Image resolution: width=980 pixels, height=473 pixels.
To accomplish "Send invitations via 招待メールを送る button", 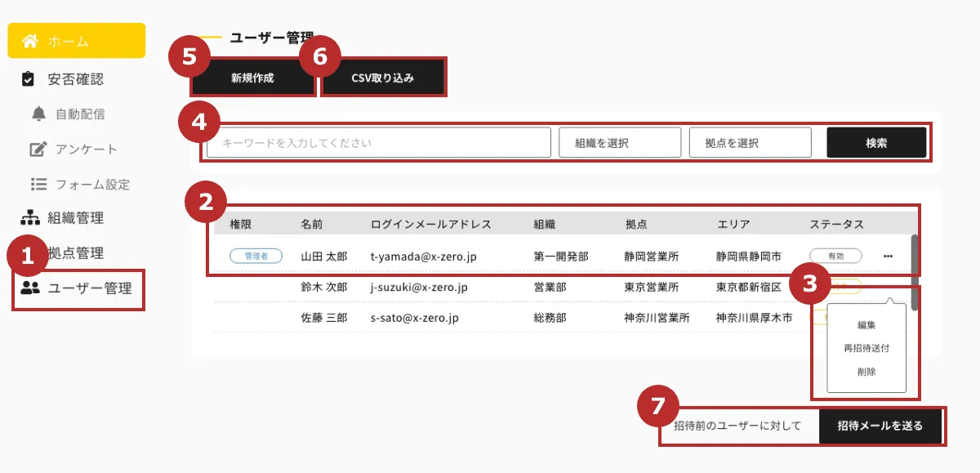I will coord(881,426).
